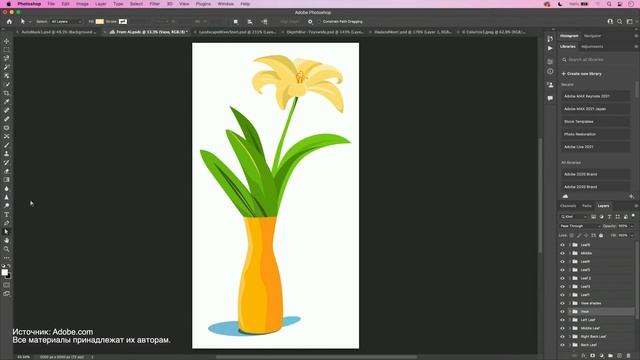Viewport: 640px width, 360px height.
Task: Click the search icon in Photoshop top right
Action: pyautogui.click(x=620, y=22)
